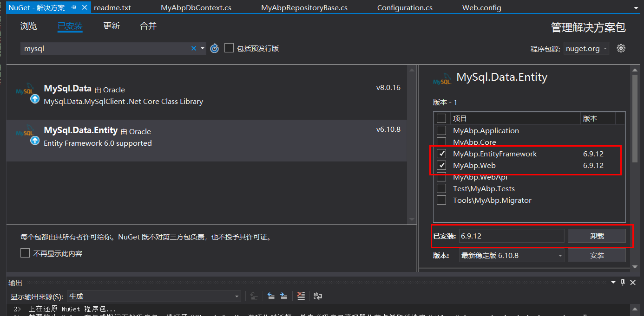Uncheck the MyAbp.Web project

pyautogui.click(x=441, y=165)
